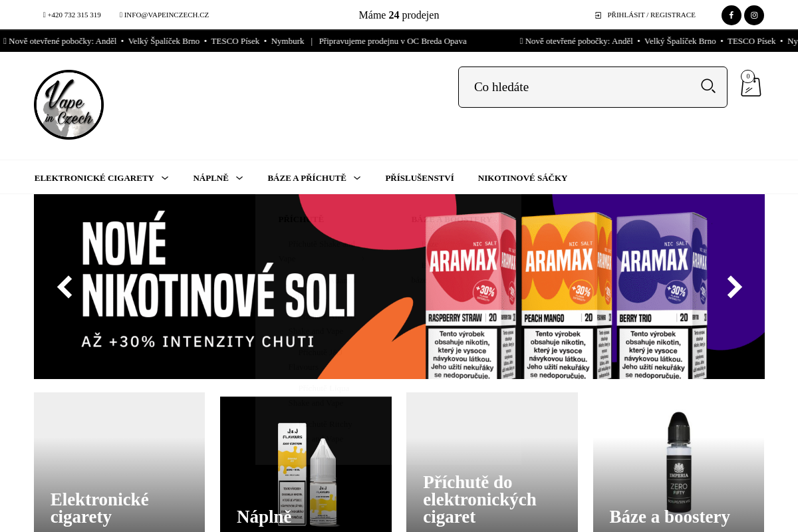This screenshot has height=532, width=798.
Task: Open the Náplně category card
Action: [x=306, y=464]
